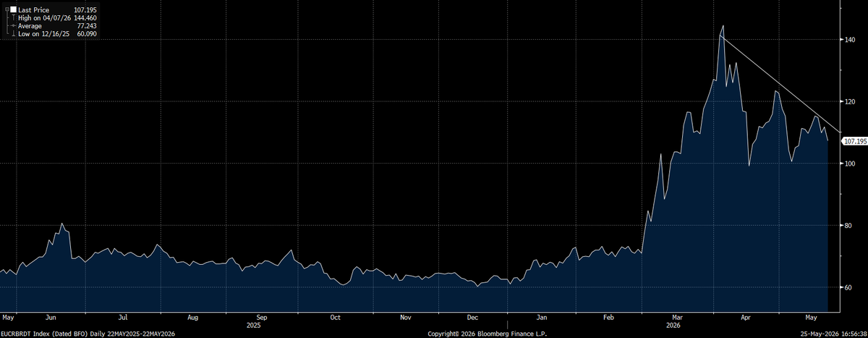The width and height of the screenshot is (868, 338).
Task: Click the 120 y-axis label
Action: (851, 102)
